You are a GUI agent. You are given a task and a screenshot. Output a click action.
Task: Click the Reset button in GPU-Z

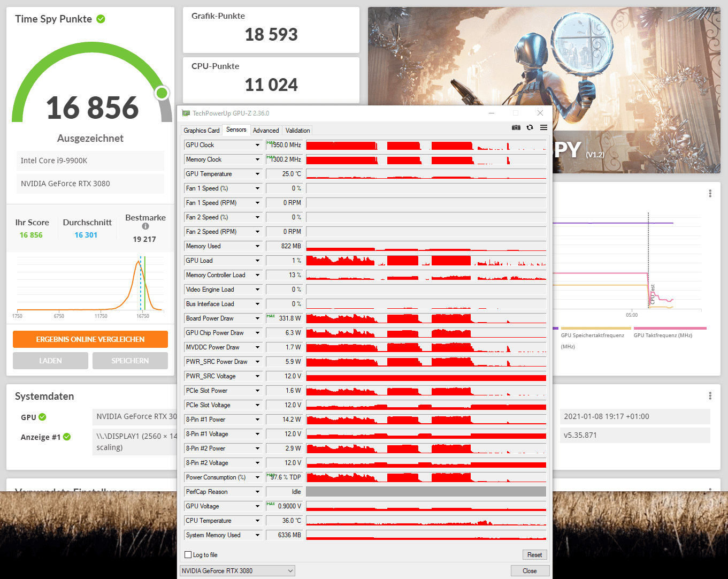(x=534, y=555)
